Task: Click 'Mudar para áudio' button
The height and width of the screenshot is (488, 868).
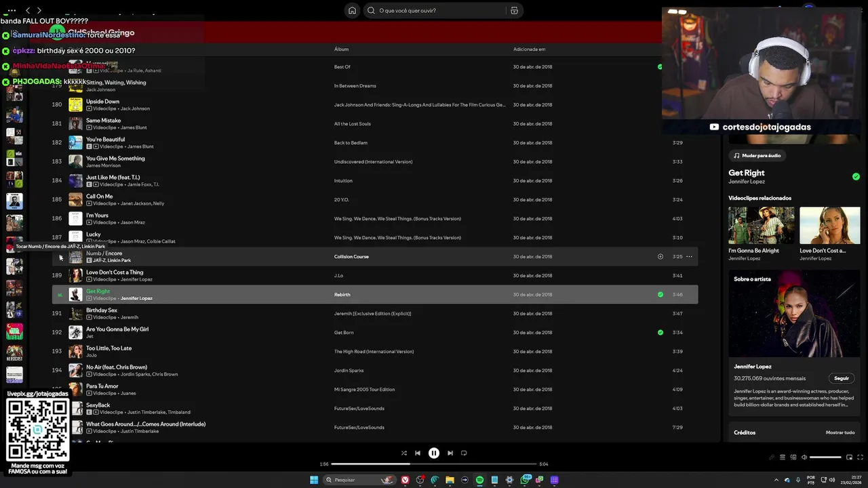Action: coord(757,155)
